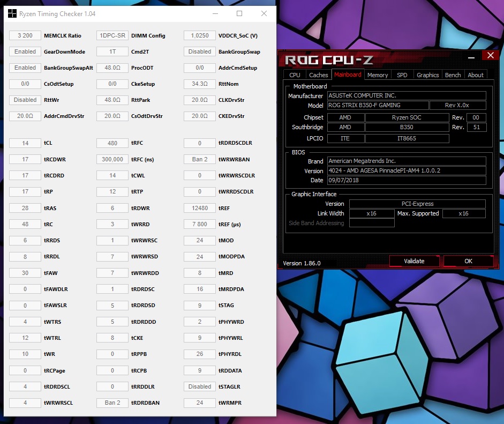Select the Mainboard tab in CPU-Z

pyautogui.click(x=348, y=75)
